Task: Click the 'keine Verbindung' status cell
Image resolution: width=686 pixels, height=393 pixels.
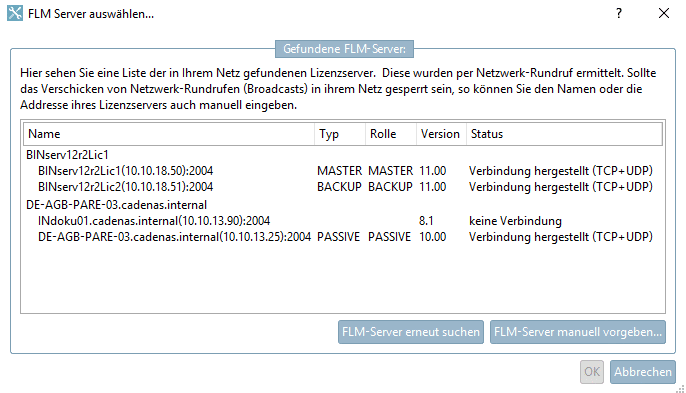Action: pyautogui.click(x=515, y=221)
